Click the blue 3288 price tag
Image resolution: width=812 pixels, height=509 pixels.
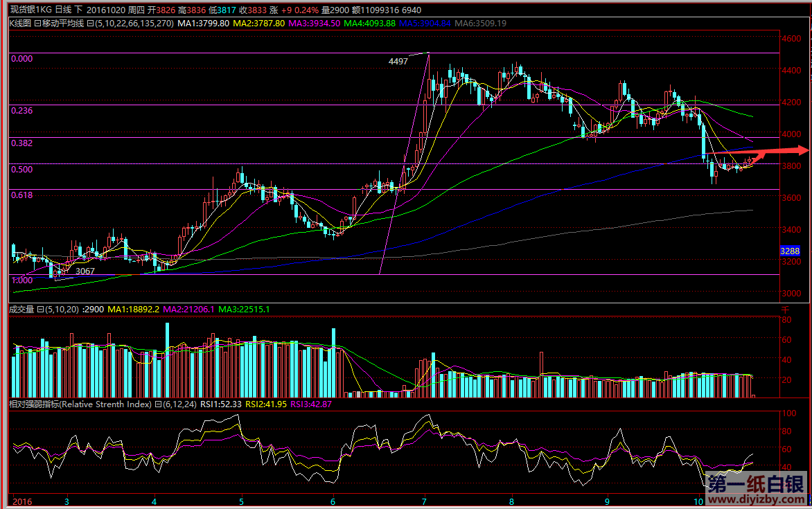point(790,251)
